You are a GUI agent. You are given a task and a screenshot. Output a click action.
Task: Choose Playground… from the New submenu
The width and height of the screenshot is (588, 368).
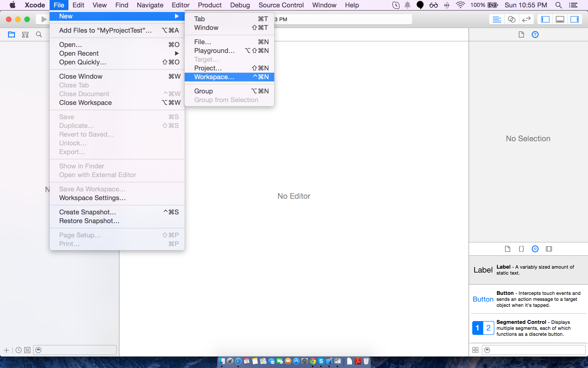click(229, 51)
